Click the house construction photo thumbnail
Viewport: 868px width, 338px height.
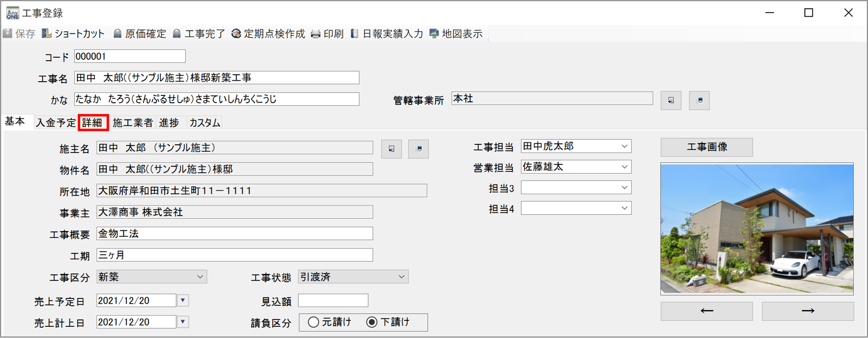pyautogui.click(x=757, y=228)
